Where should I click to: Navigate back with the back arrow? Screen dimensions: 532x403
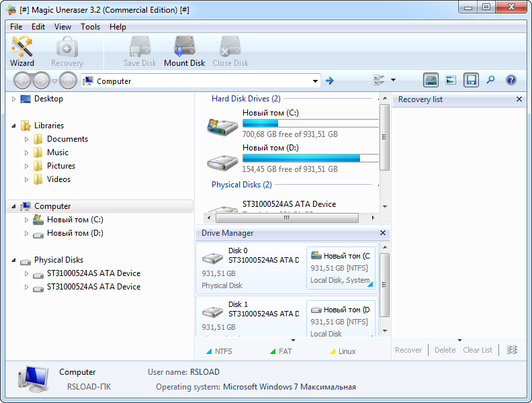[x=23, y=81]
